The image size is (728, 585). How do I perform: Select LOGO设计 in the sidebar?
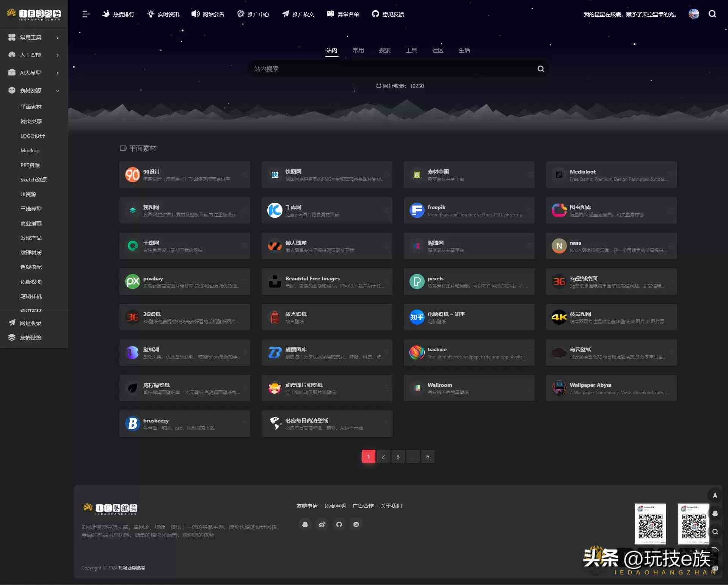[x=33, y=136]
